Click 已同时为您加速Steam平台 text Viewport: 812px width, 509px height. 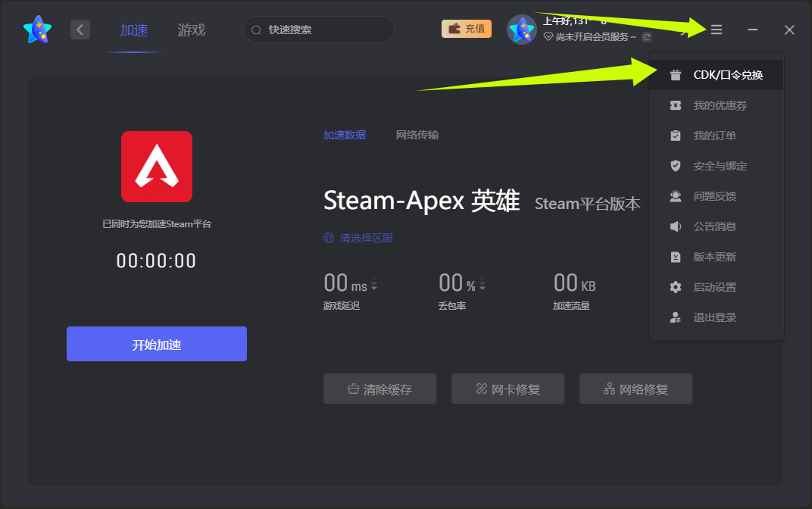click(157, 224)
